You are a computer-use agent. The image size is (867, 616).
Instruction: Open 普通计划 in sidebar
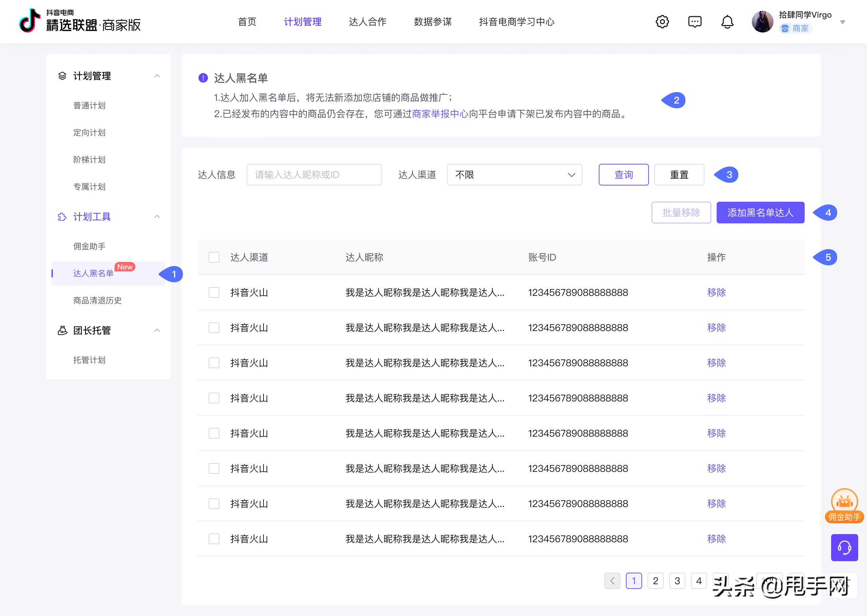89,106
